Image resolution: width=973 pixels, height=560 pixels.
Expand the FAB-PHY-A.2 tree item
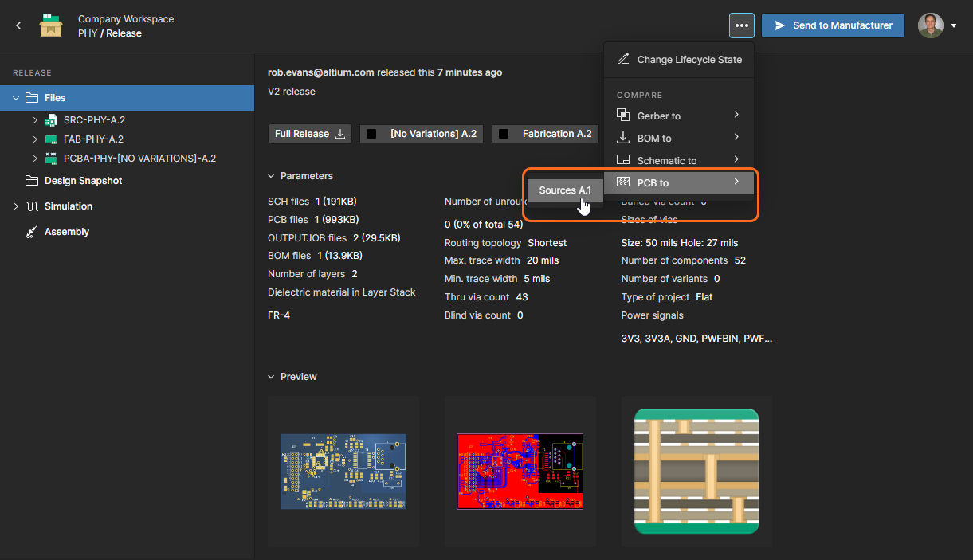click(x=35, y=139)
